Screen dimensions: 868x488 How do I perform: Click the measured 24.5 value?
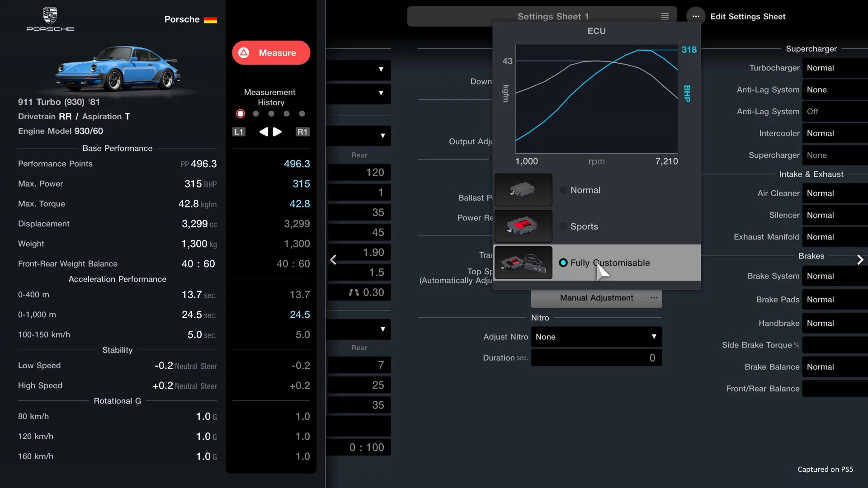pyautogui.click(x=300, y=314)
